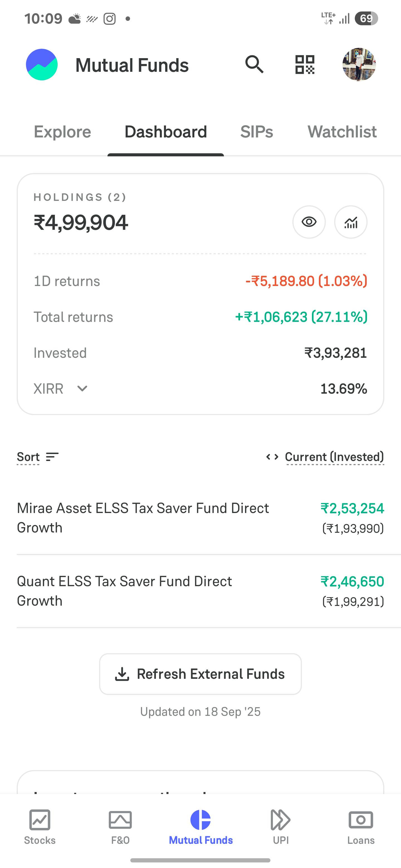Toggle the Current (Invested) view switcher
Viewport: 401px width, 868px height.
[x=334, y=457]
